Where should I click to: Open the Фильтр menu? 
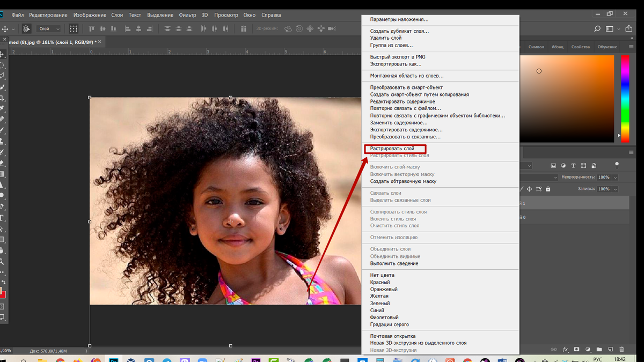pos(188,15)
